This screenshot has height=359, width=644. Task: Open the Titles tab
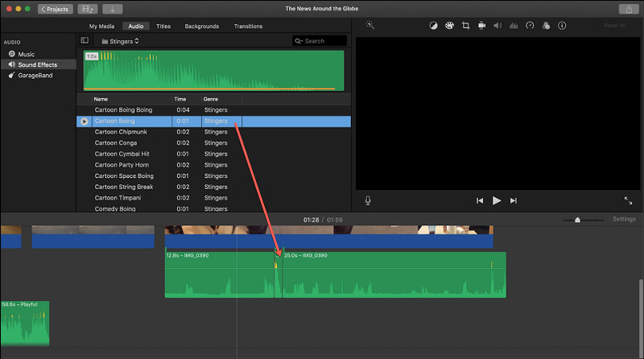click(163, 26)
